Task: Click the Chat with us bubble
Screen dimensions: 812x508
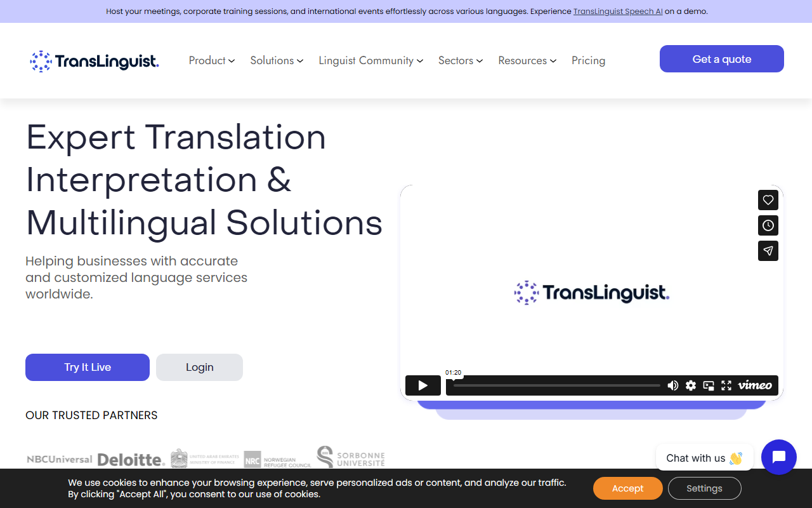Action: click(704, 458)
